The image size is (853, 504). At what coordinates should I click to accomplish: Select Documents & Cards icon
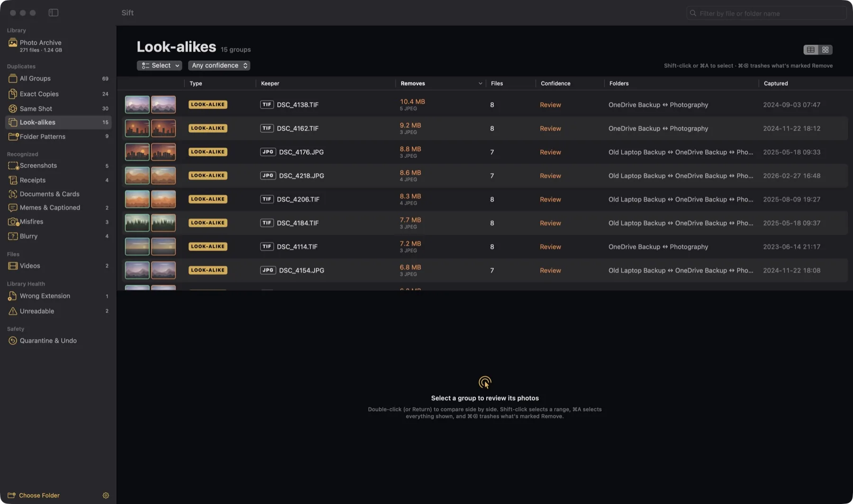[x=13, y=194]
